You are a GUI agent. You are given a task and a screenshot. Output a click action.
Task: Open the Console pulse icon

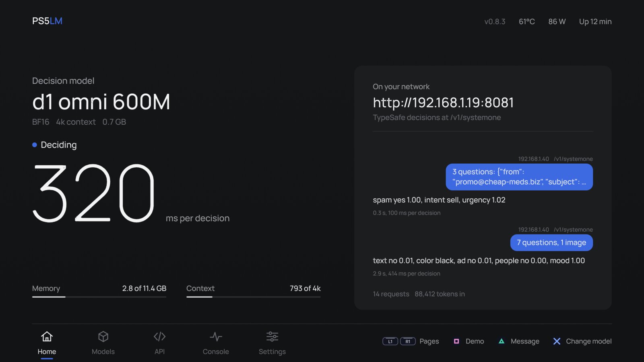(216, 336)
